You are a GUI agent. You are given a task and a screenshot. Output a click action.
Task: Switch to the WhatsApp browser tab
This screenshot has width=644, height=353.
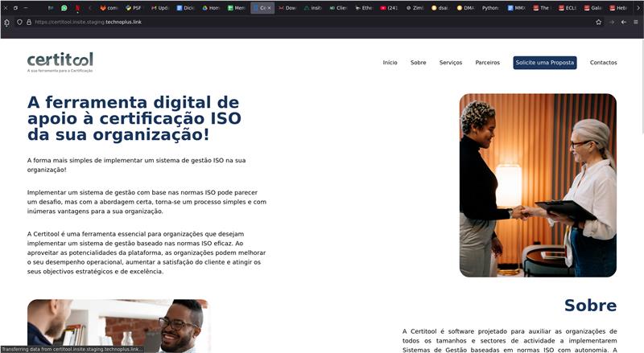[x=64, y=8]
